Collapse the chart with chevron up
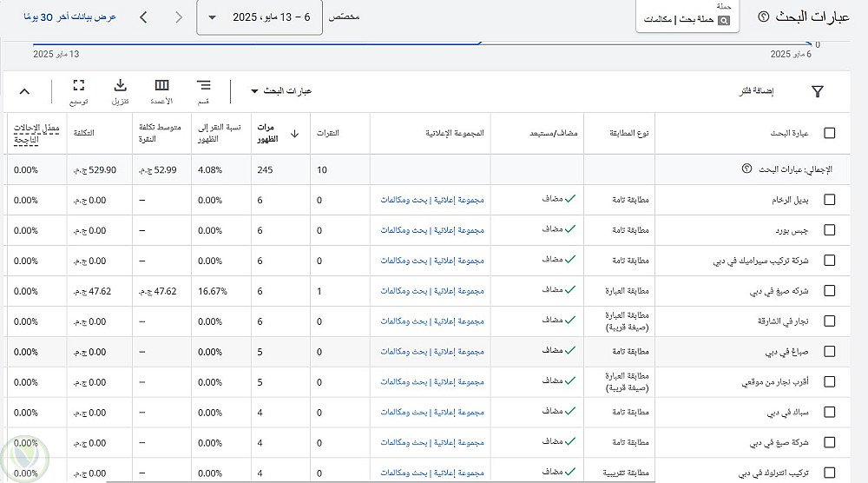868x483 pixels. point(23,91)
